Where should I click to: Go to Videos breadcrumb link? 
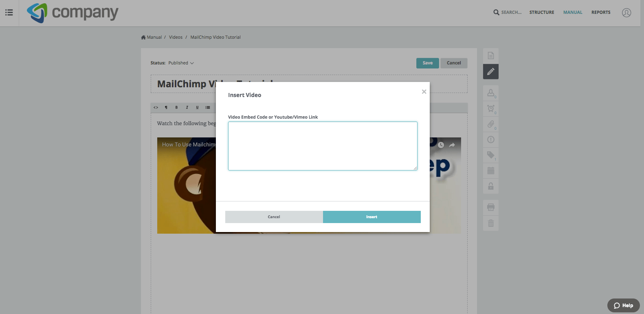point(176,38)
